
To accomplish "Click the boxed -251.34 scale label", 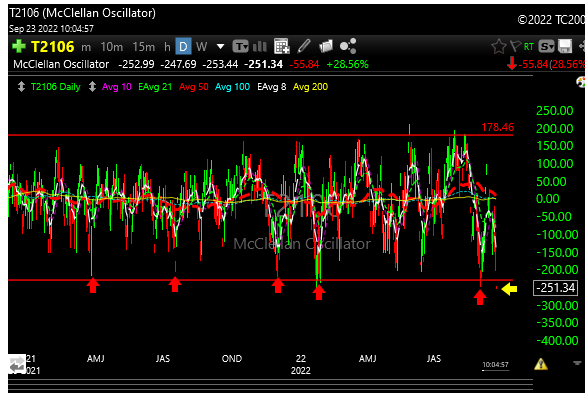I will pyautogui.click(x=556, y=288).
